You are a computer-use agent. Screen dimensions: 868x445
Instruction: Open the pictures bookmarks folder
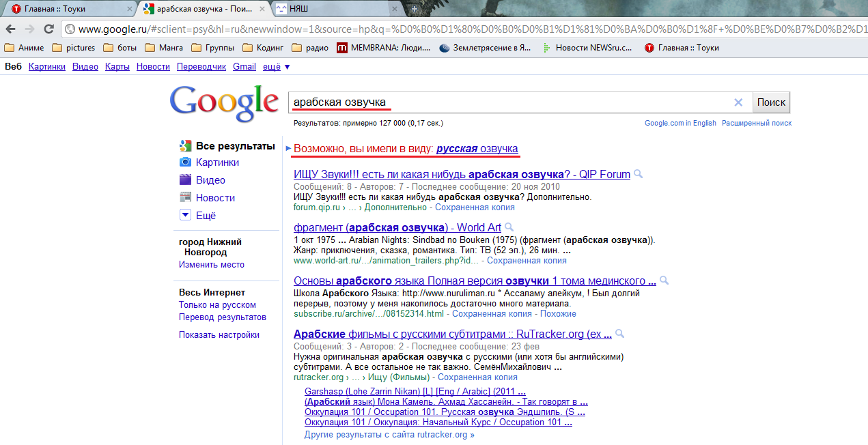tap(73, 48)
